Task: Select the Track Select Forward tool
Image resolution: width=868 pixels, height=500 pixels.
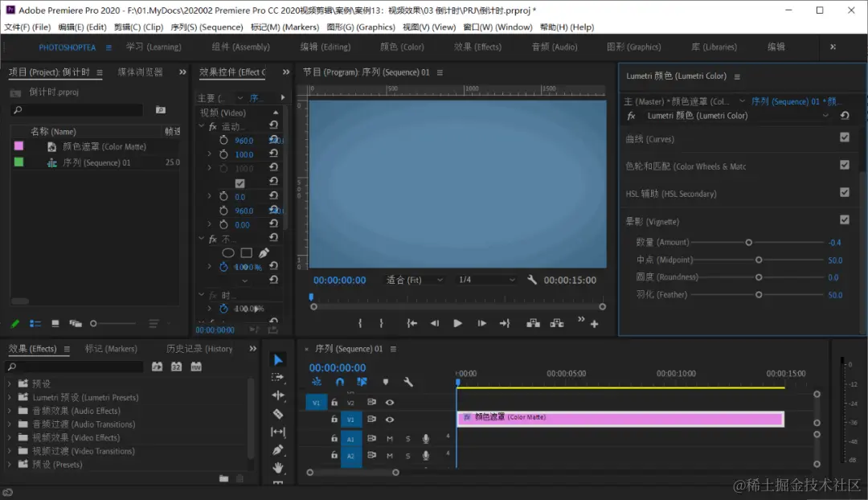Action: 278,378
